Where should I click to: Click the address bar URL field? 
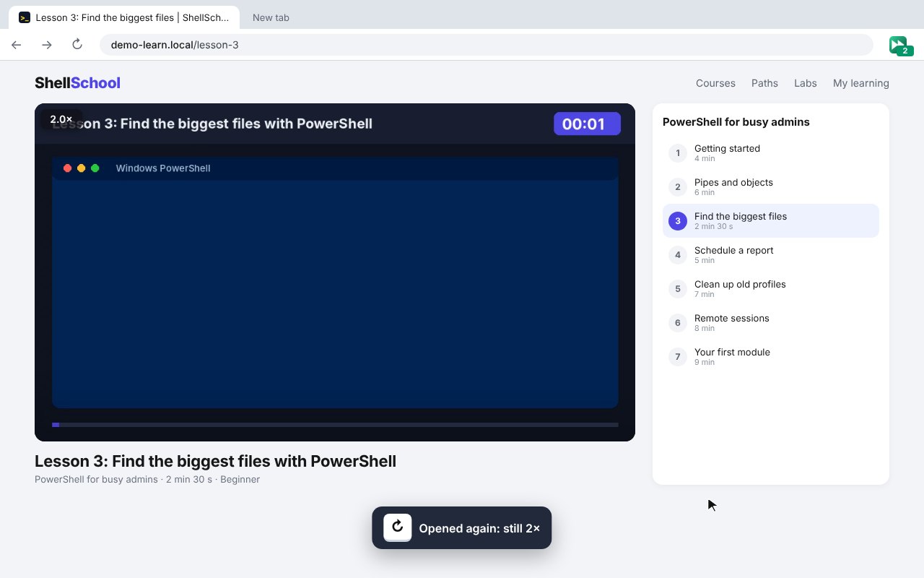coord(487,45)
